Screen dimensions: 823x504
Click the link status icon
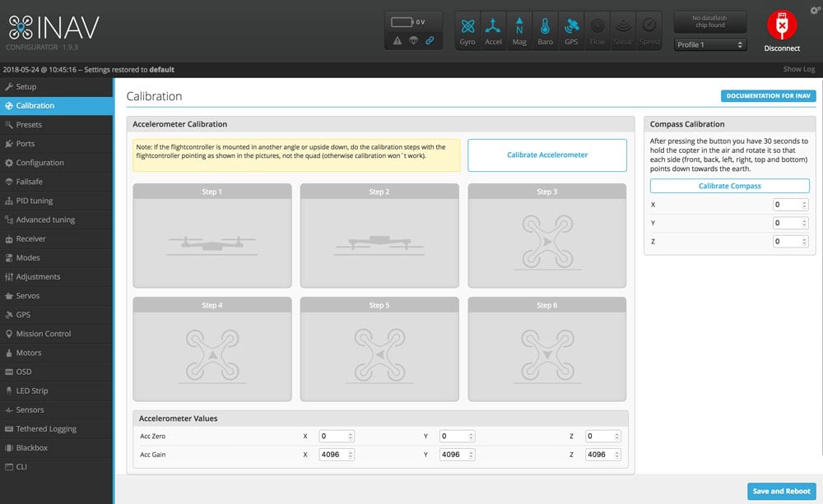pyautogui.click(x=430, y=40)
